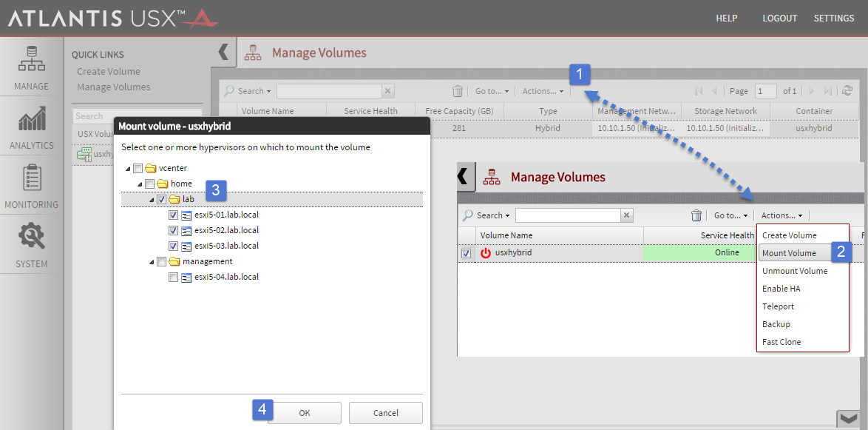Cancel the Mount volume dialog

pos(386,413)
